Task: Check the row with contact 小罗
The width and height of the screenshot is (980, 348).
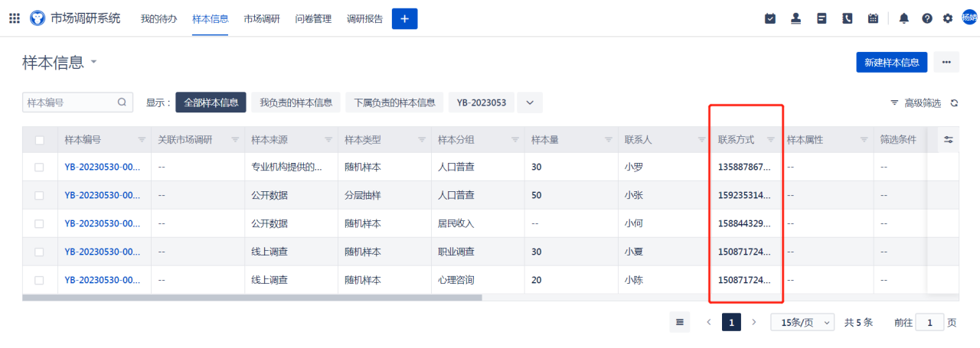Action: click(40, 167)
